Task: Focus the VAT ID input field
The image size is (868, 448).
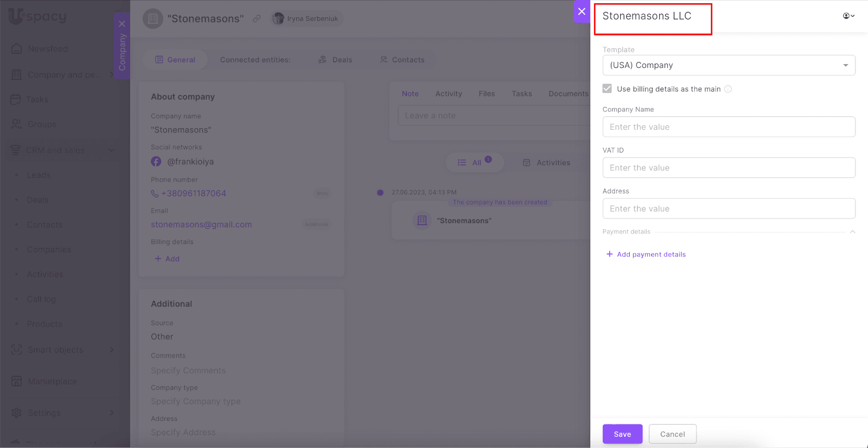Action: tap(729, 168)
